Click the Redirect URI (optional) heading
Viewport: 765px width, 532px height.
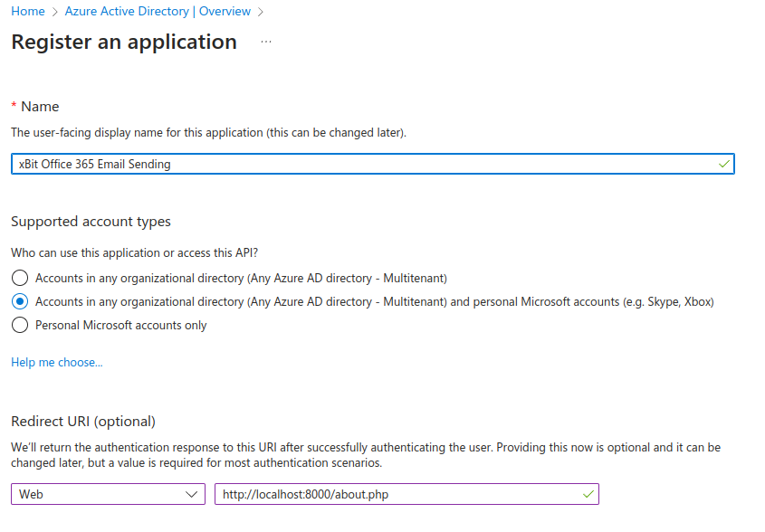pos(83,422)
